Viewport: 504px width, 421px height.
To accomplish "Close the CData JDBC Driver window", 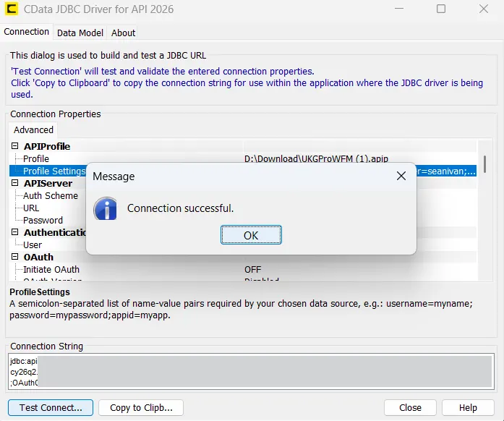I will click(x=484, y=9).
